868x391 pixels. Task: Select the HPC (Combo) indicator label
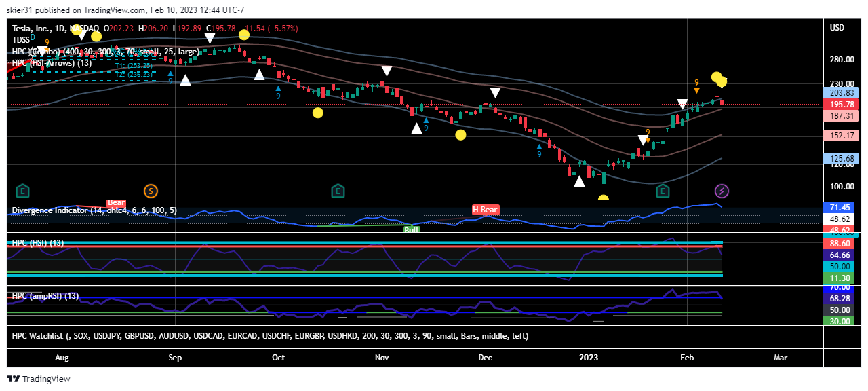tap(106, 52)
